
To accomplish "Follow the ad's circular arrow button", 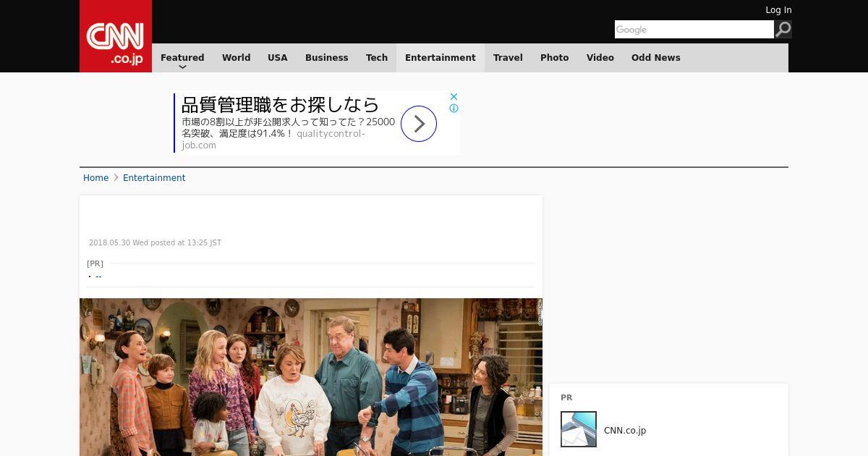I will pyautogui.click(x=419, y=124).
